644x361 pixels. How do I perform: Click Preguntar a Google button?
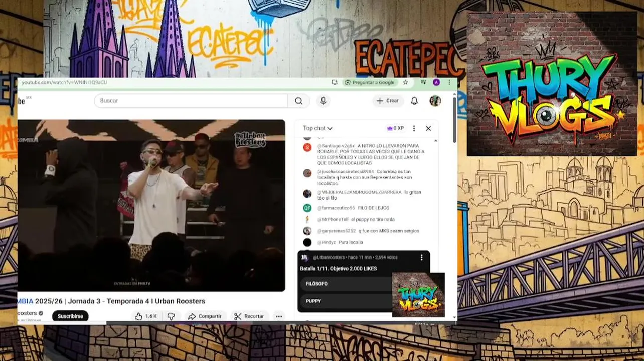point(370,82)
